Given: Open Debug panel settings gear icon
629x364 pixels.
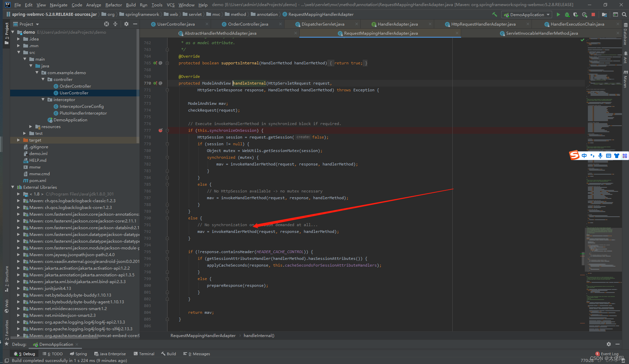Looking at the screenshot, I should tap(609, 344).
